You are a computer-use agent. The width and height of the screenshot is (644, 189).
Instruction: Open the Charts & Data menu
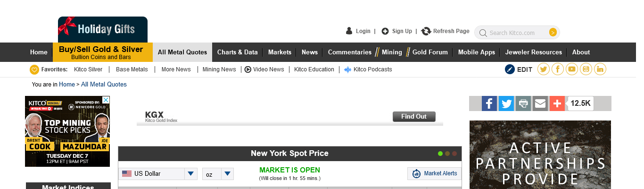pyautogui.click(x=237, y=52)
